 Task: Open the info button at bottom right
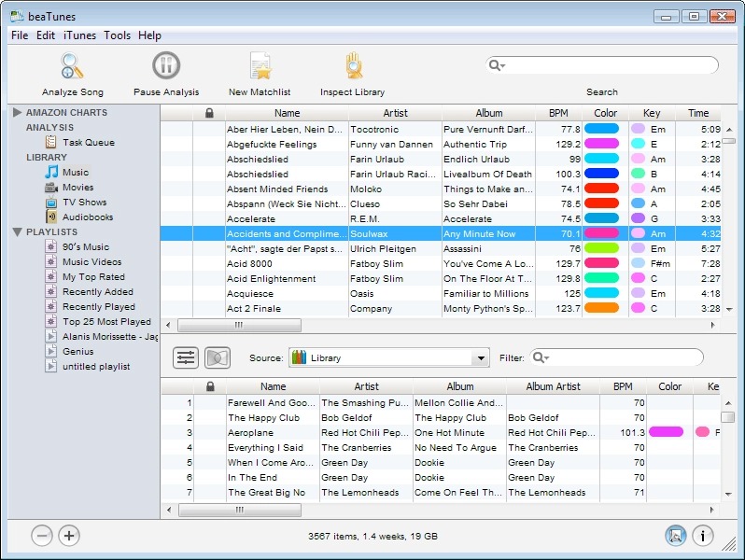click(x=703, y=536)
